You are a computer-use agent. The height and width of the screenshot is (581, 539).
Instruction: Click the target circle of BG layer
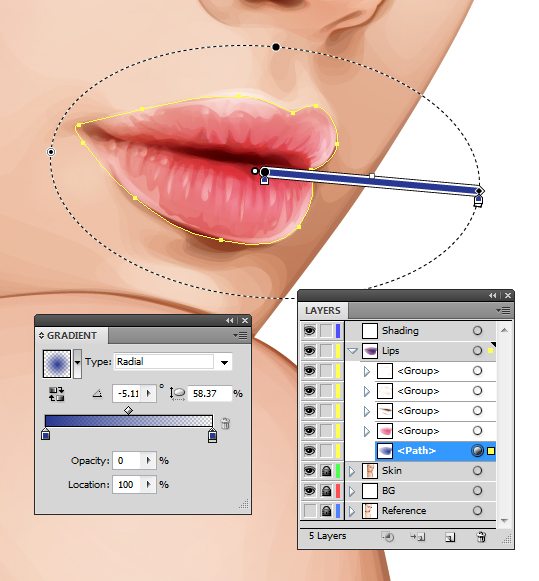point(477,491)
